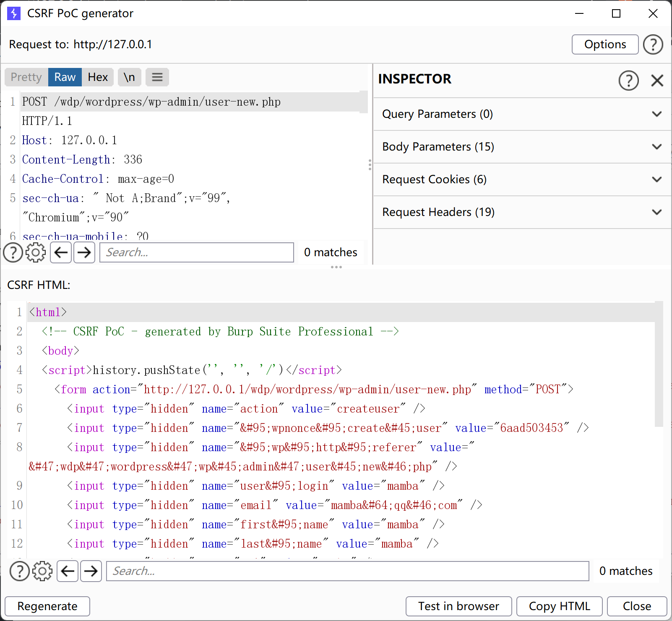672x621 pixels.
Task: Go to previous match in request editor
Action: (61, 252)
